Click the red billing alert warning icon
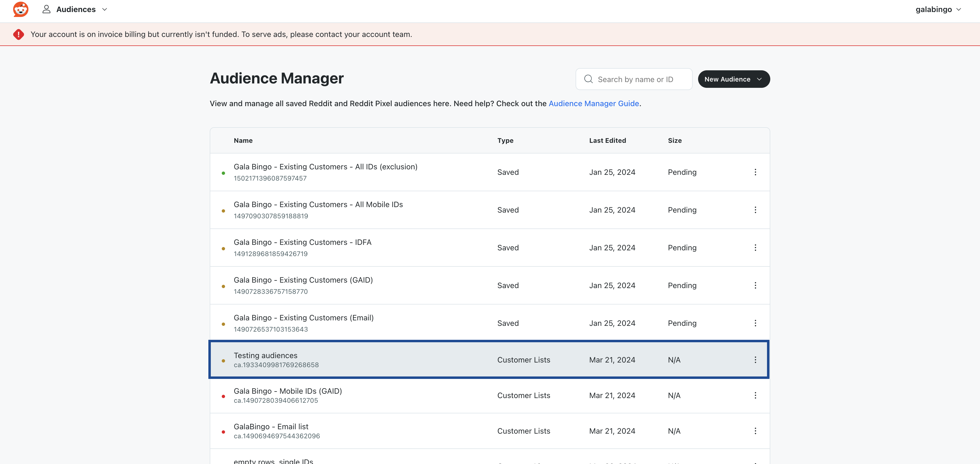This screenshot has width=980, height=464. pos(18,34)
